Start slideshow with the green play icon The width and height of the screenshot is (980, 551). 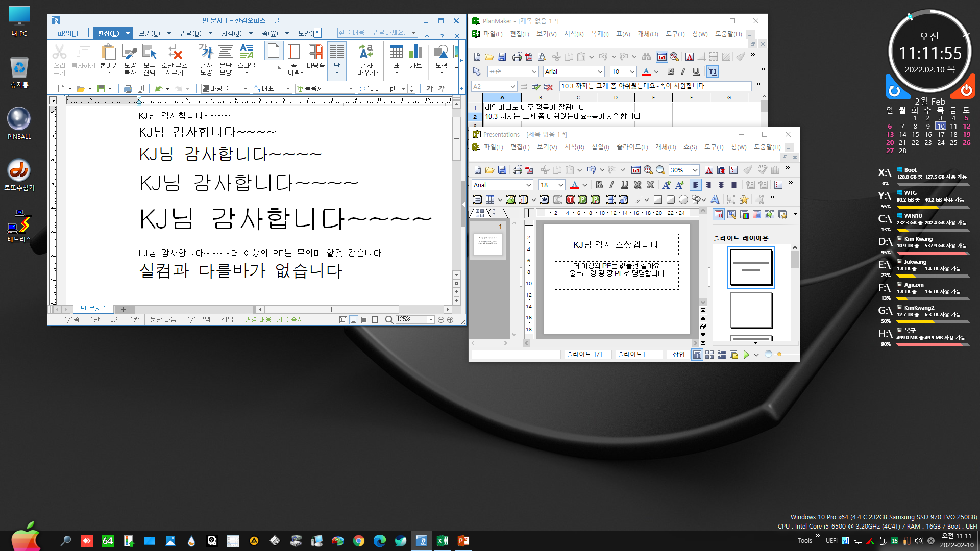click(746, 355)
